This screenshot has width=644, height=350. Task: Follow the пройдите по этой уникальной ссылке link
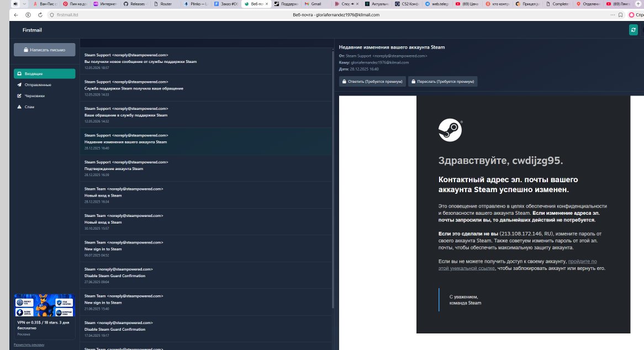[518, 264]
